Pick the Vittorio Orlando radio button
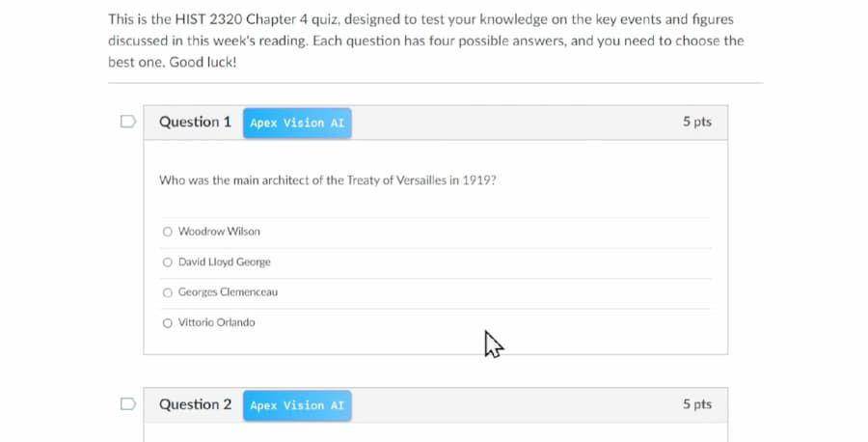Screen dimensions: 868x442 click(x=168, y=323)
